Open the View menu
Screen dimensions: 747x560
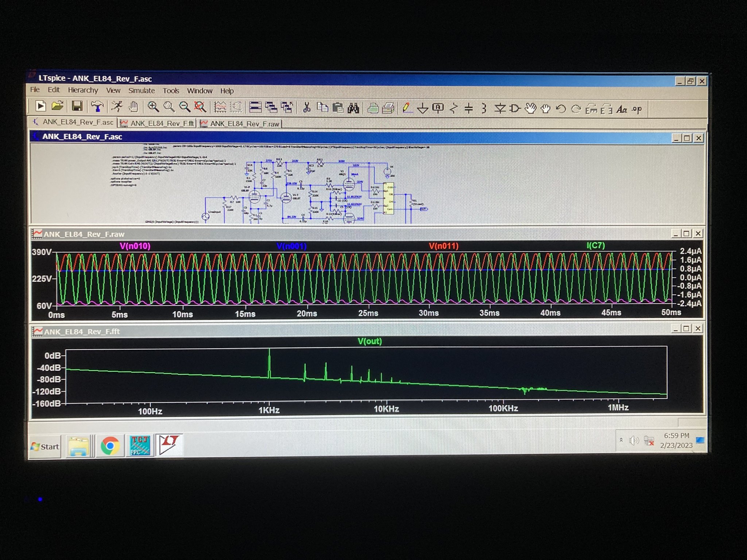pyautogui.click(x=113, y=90)
